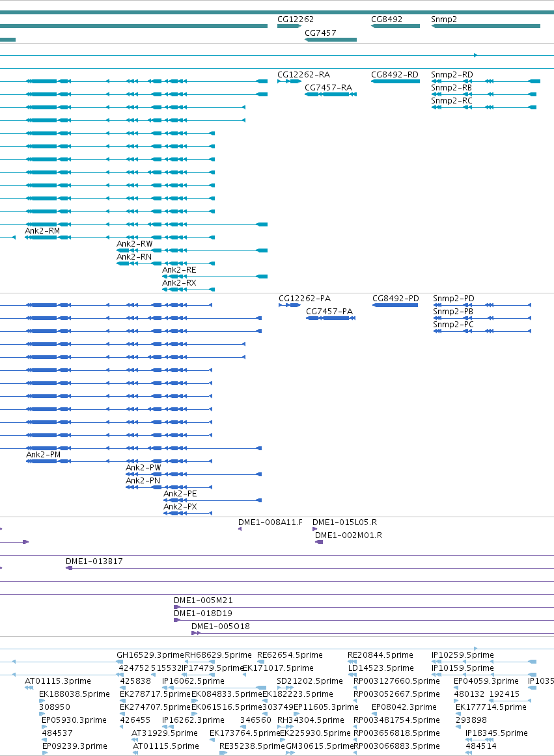Open EST RE62654.5prime
Image resolution: width=554 pixels, height=756 pixels.
click(290, 655)
